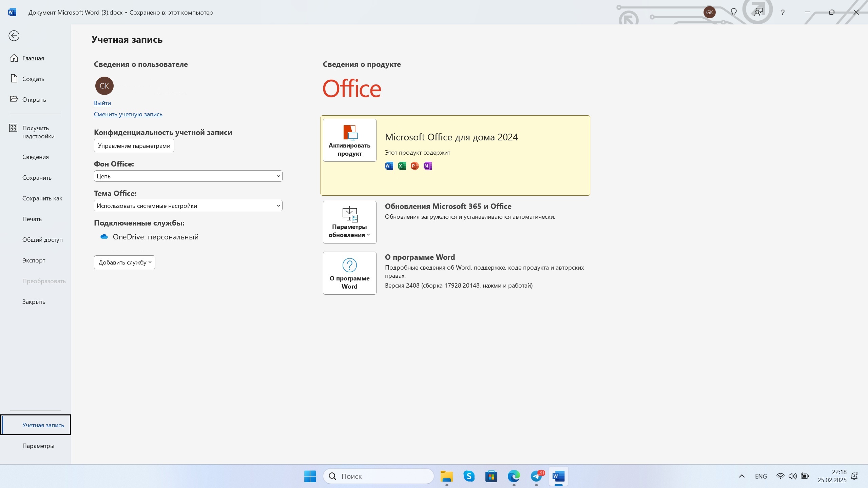Image resolution: width=868 pixels, height=488 pixels.
Task: Open the Главная backstage page
Action: click(x=35, y=58)
